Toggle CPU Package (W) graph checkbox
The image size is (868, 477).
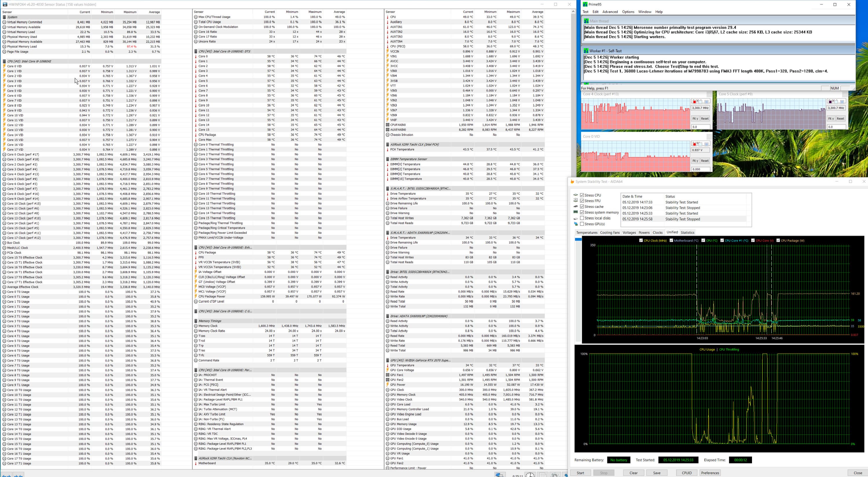coord(778,240)
